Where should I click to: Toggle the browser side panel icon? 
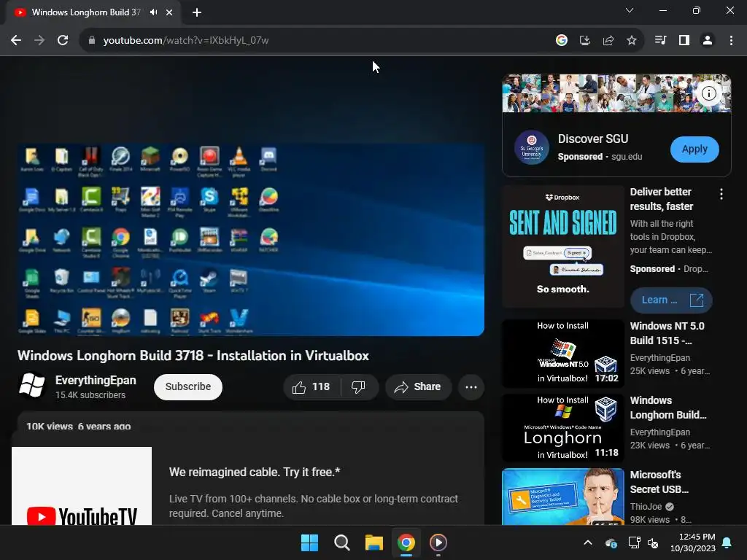pos(684,41)
